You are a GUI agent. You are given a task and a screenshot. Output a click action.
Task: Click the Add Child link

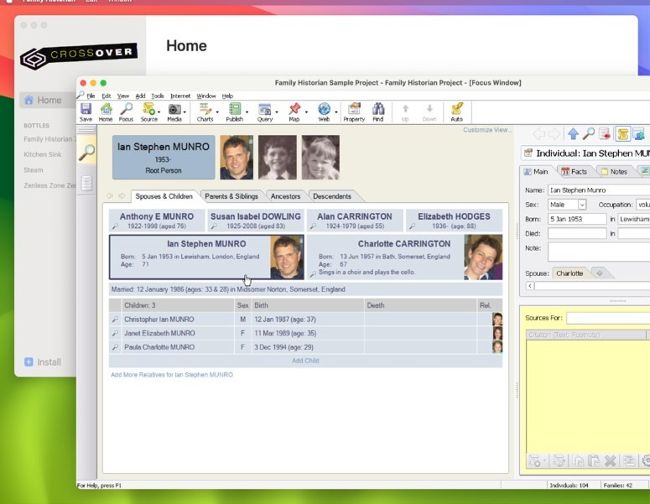point(305,360)
